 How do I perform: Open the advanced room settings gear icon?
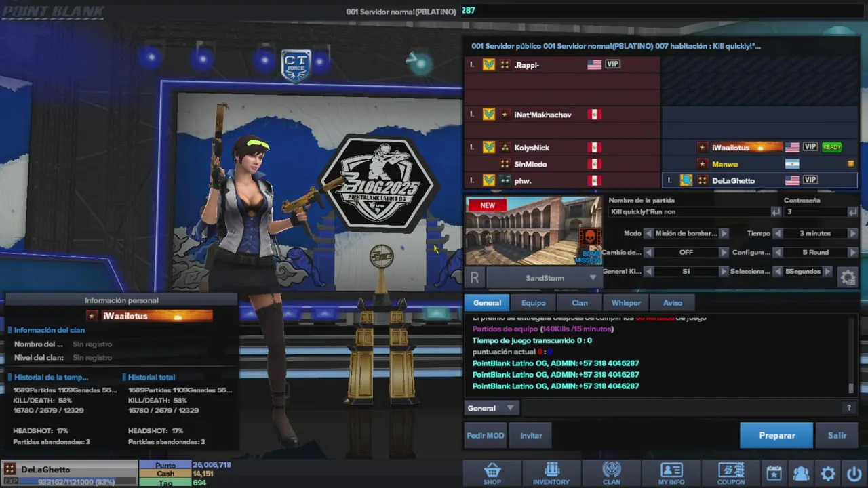tap(847, 277)
